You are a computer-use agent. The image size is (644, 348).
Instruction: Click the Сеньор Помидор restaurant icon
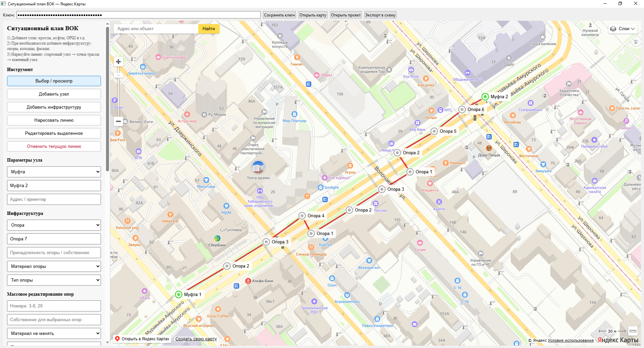pos(311,248)
